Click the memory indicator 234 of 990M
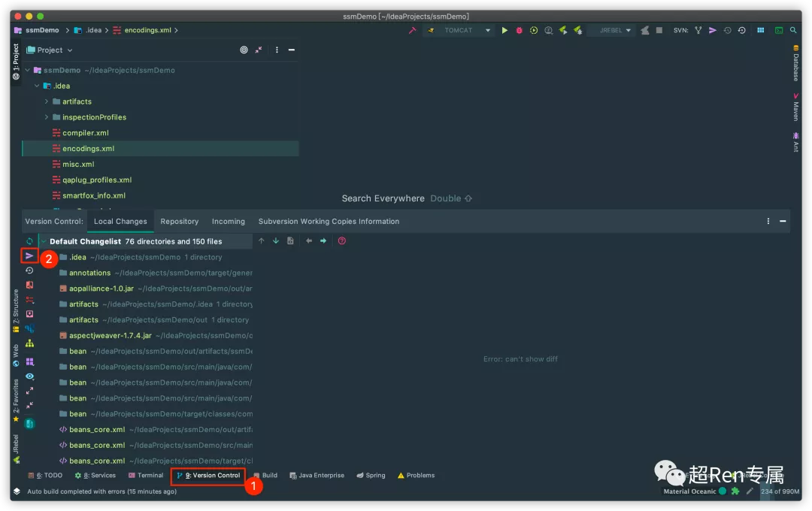Screen dimensions: 812x511 780,491
